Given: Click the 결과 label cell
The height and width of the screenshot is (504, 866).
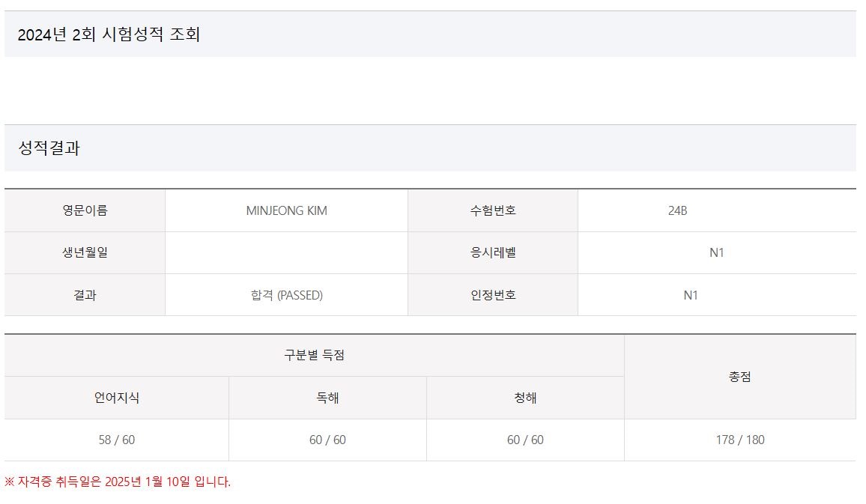Looking at the screenshot, I should [85, 295].
